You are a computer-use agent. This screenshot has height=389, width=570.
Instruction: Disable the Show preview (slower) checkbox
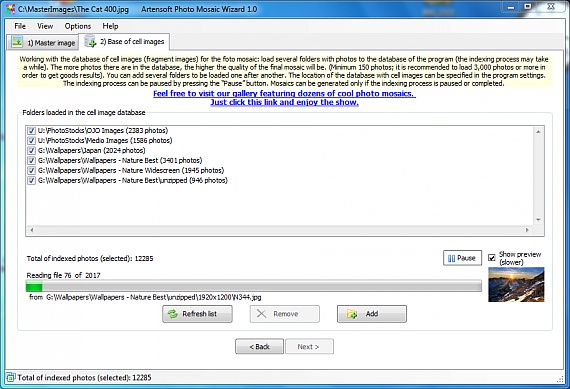[492, 257]
